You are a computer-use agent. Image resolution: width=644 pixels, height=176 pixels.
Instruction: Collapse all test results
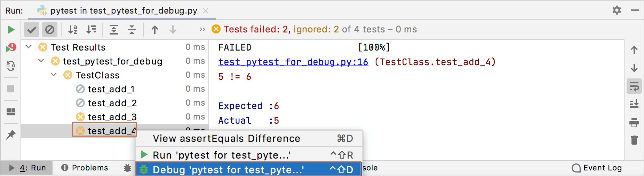132,30
